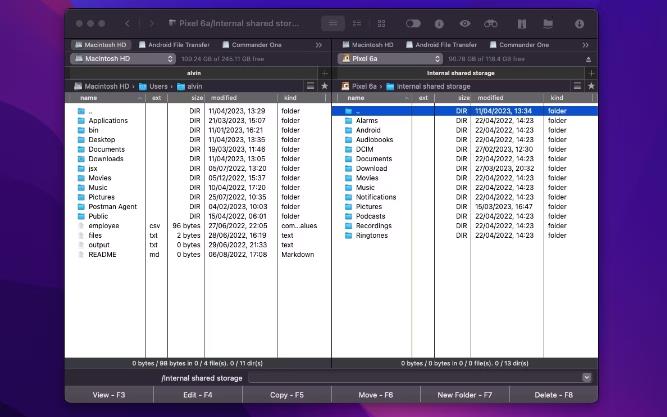
Task: Add a new tab in the left pane
Action: (325, 73)
